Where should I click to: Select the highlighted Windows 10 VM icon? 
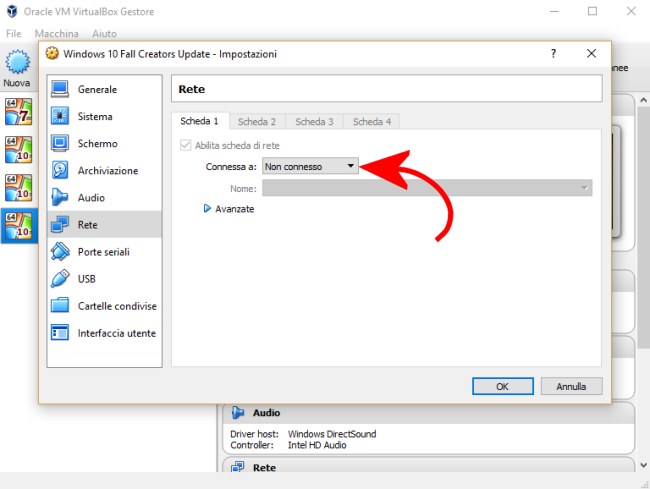pos(19,226)
